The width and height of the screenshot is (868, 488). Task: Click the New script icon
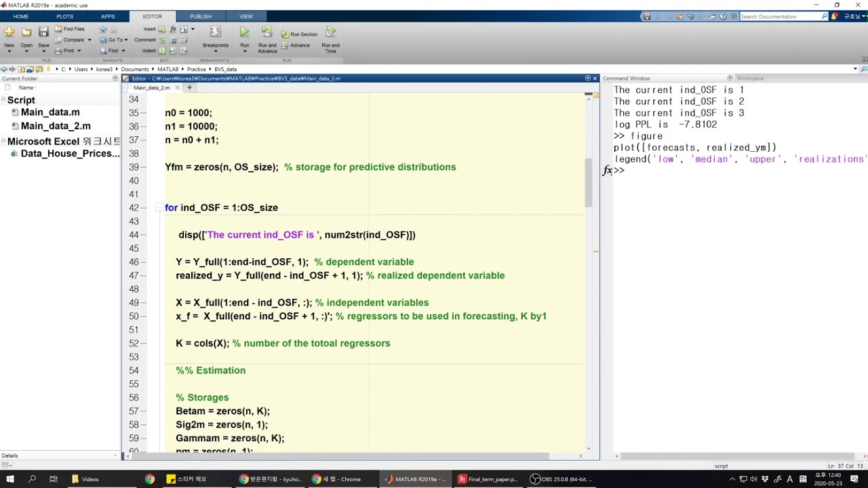[9, 32]
